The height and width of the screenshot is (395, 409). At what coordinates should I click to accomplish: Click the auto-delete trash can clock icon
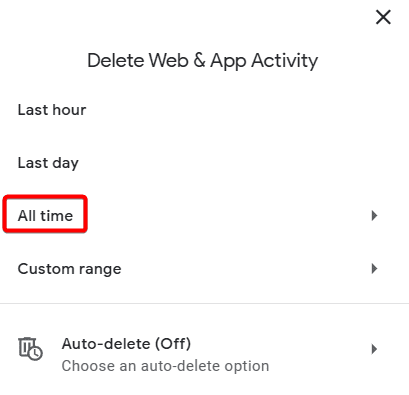pyautogui.click(x=30, y=349)
